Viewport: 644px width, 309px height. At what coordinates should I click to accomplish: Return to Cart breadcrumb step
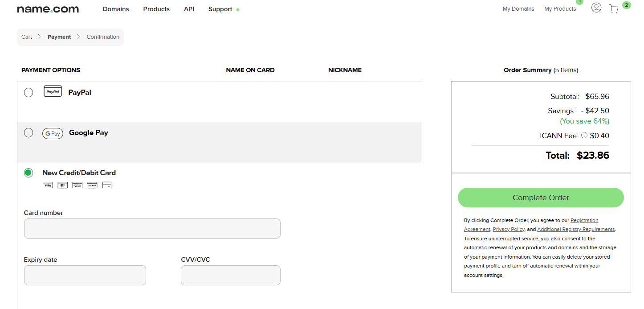click(27, 37)
